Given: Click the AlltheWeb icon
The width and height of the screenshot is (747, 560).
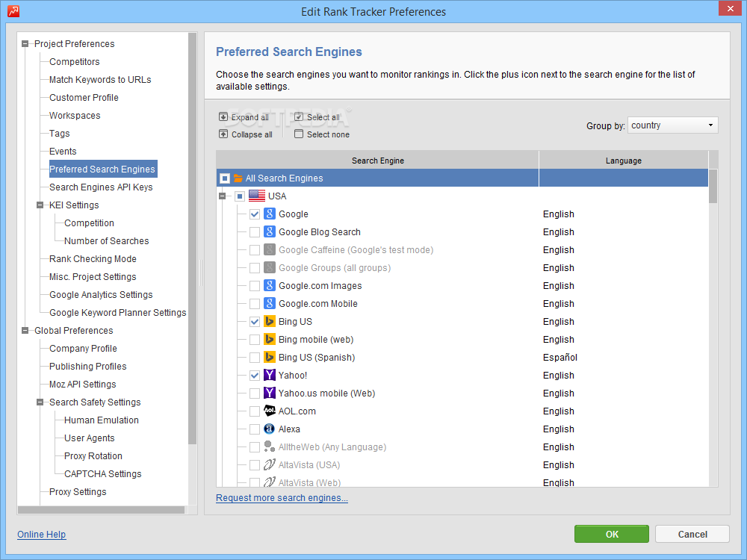Looking at the screenshot, I should click(x=270, y=447).
